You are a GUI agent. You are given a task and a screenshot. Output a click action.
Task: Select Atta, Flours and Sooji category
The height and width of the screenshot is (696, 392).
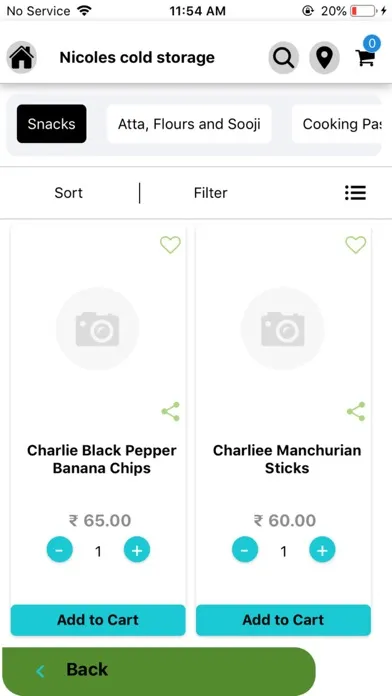pos(189,124)
